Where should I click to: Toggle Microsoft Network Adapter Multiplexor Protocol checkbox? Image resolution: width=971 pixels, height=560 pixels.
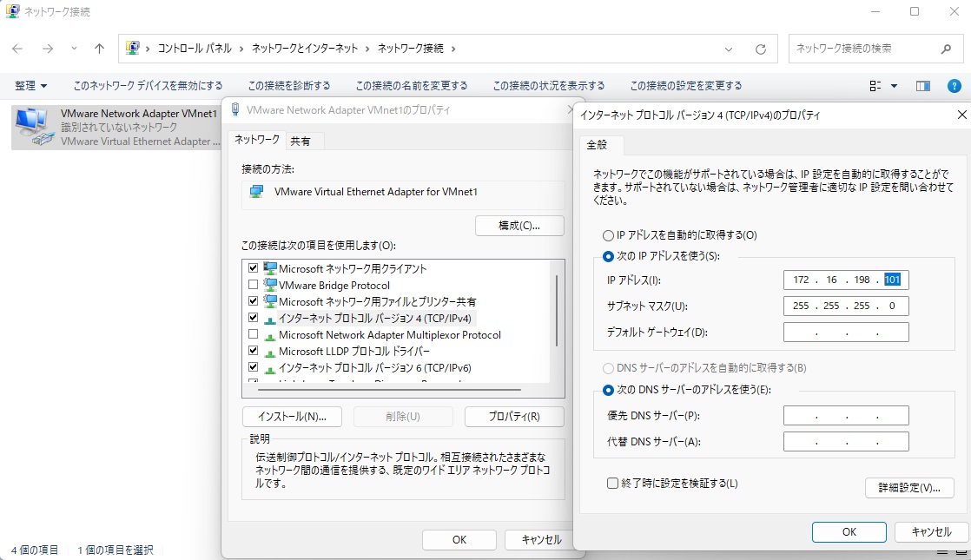tap(253, 334)
